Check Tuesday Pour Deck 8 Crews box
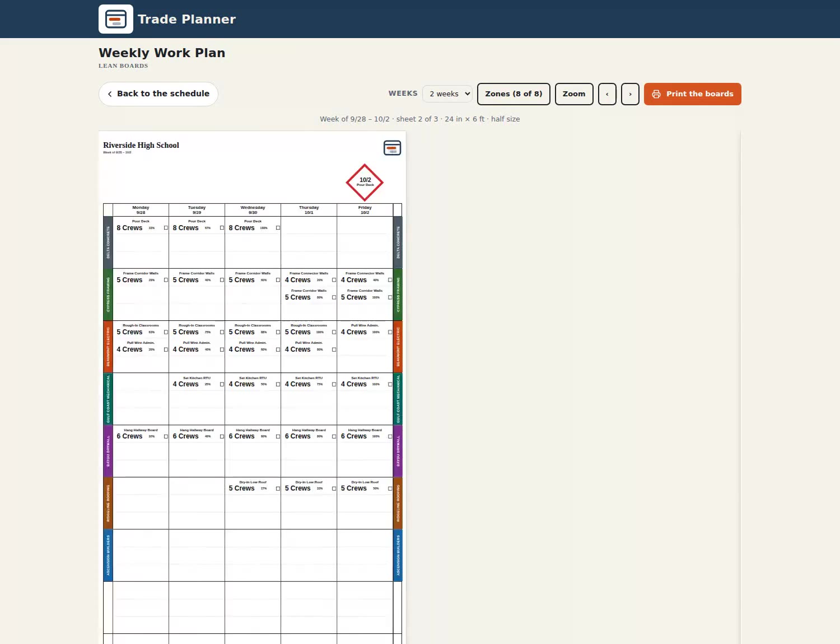 pos(222,228)
